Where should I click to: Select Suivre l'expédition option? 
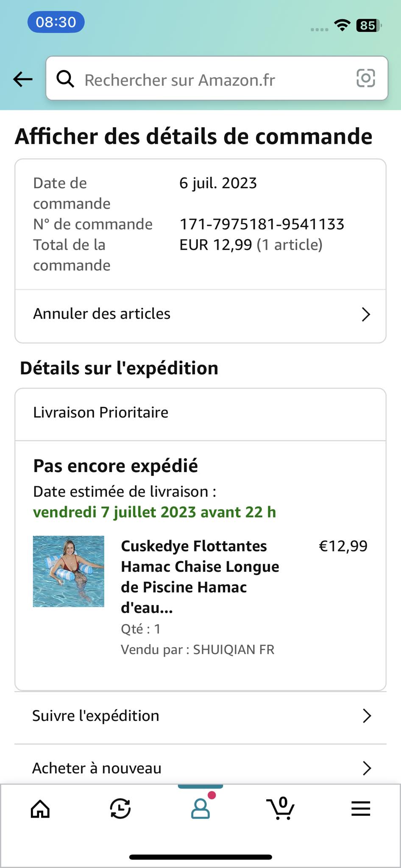tap(96, 716)
